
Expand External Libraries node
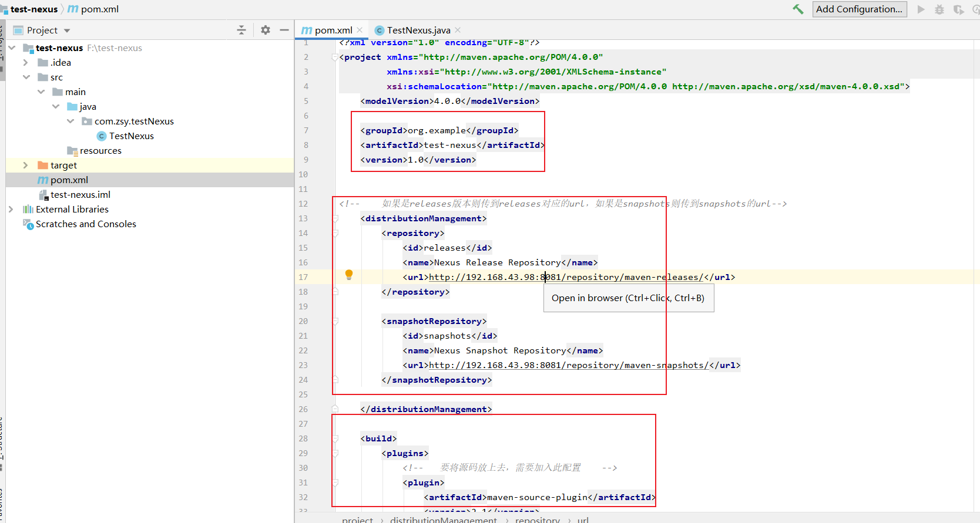(11, 210)
